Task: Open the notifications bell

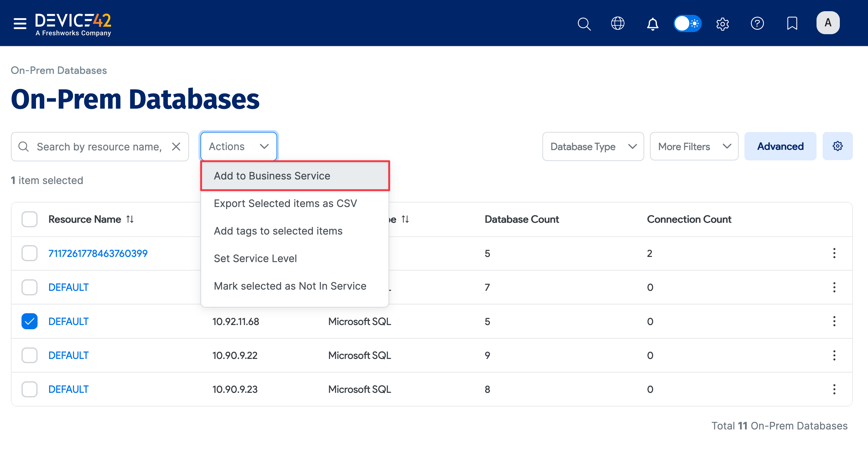Action: [x=653, y=24]
